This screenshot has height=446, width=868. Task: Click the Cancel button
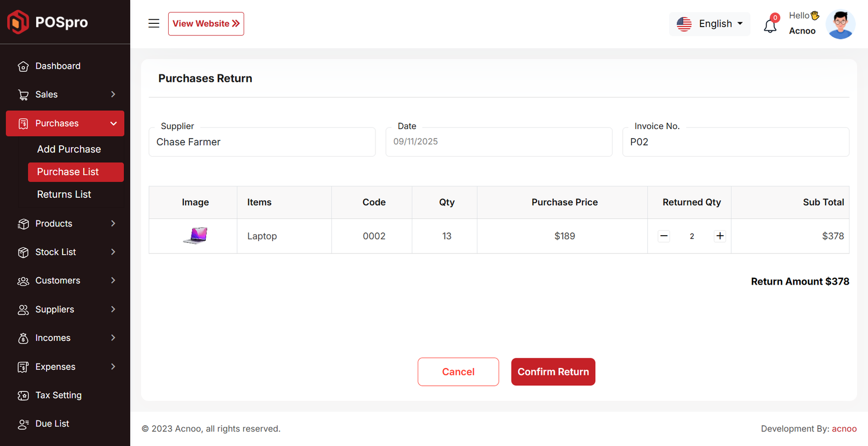(x=458, y=372)
